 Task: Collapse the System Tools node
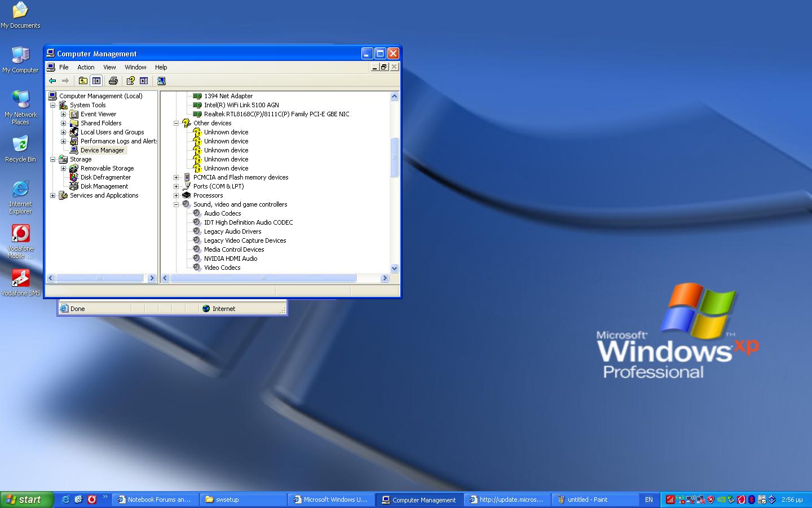point(53,105)
